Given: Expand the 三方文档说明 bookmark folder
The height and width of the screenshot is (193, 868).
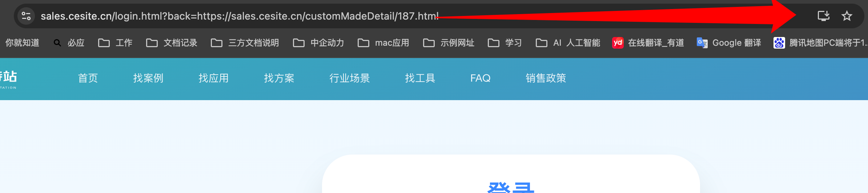Looking at the screenshot, I should coord(245,43).
